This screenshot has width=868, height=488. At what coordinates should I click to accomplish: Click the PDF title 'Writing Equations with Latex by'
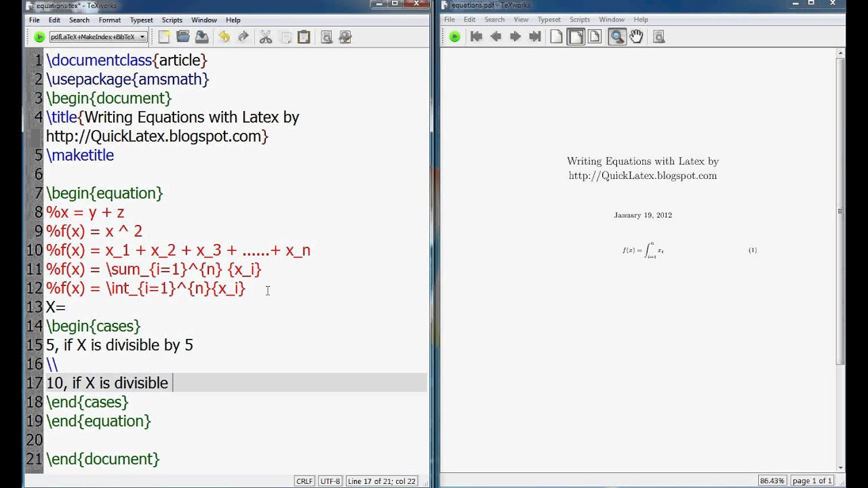pyautogui.click(x=643, y=161)
